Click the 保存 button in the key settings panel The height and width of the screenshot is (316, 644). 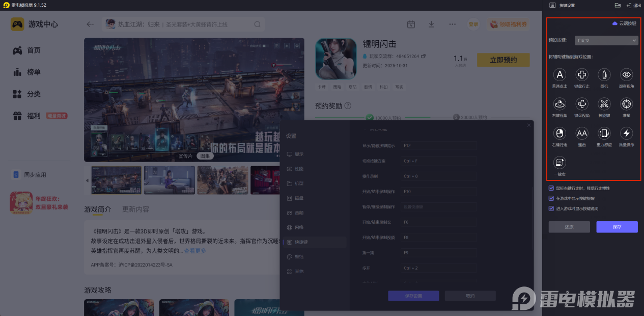pos(617,227)
